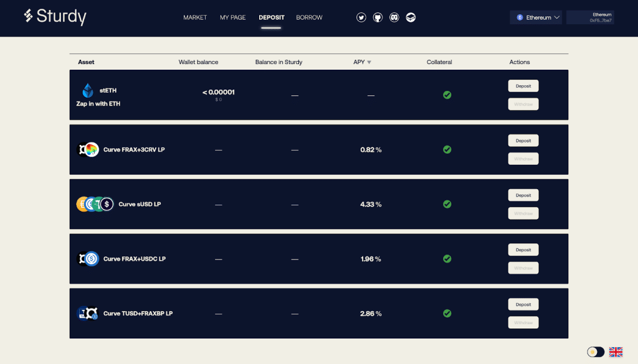This screenshot has height=364, width=638.
Task: Withdraw from Curve TUSD+FRAXBP LP
Action: [x=523, y=322]
